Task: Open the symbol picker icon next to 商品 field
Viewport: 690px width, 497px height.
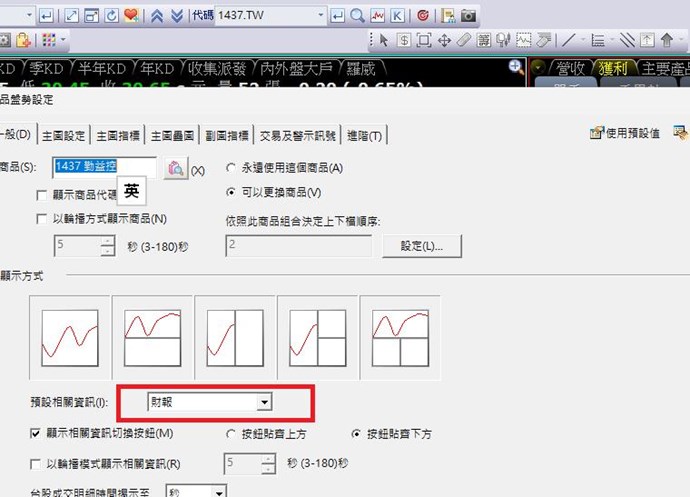Action: tap(174, 169)
